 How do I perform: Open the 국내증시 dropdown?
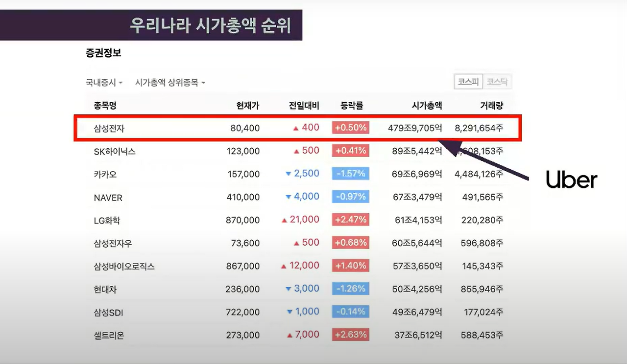click(x=104, y=83)
